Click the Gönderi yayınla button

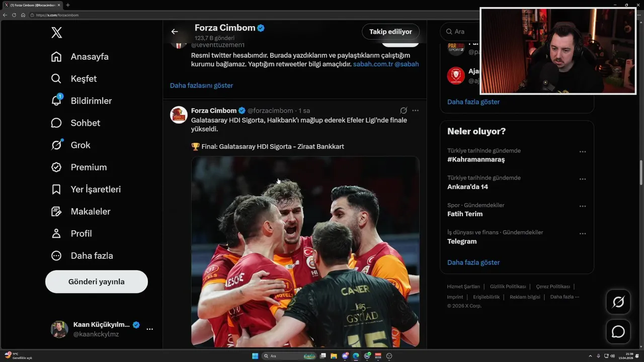[97, 282]
